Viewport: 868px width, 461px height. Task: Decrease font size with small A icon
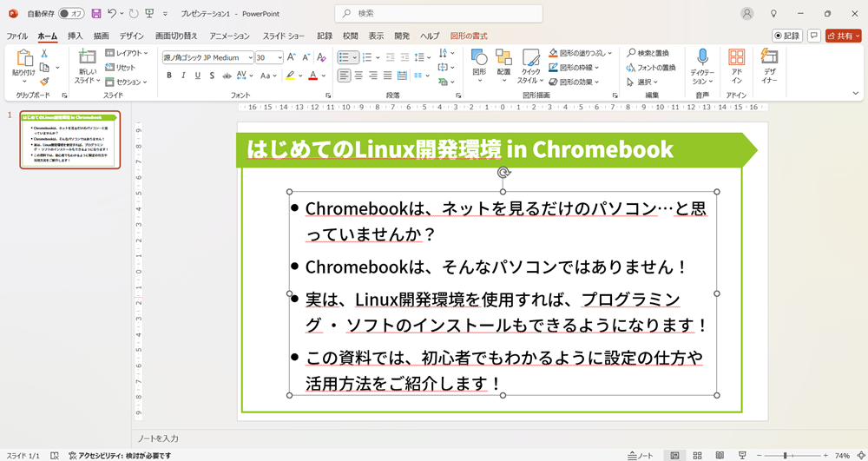click(x=305, y=57)
